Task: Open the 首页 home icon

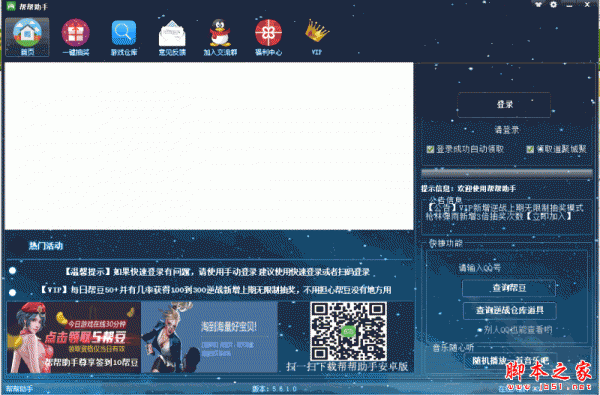Action: pyautogui.click(x=27, y=38)
